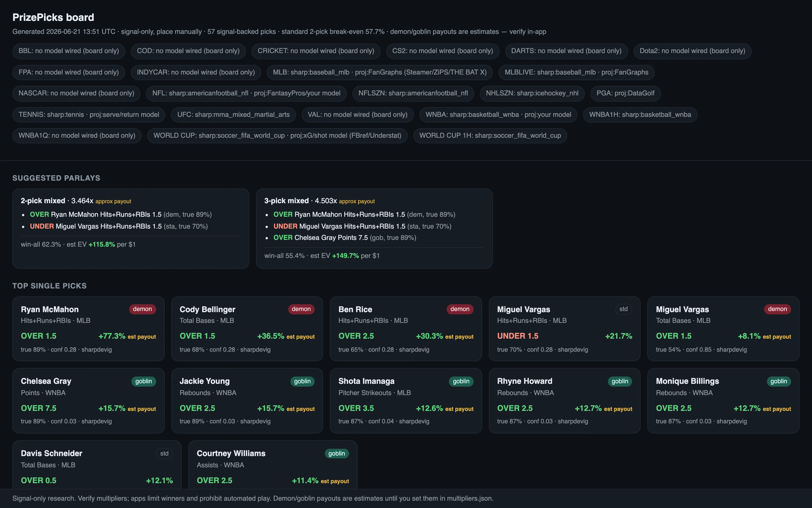Click the Chelsea Gray Points 7.5 parlay leg

click(x=345, y=238)
